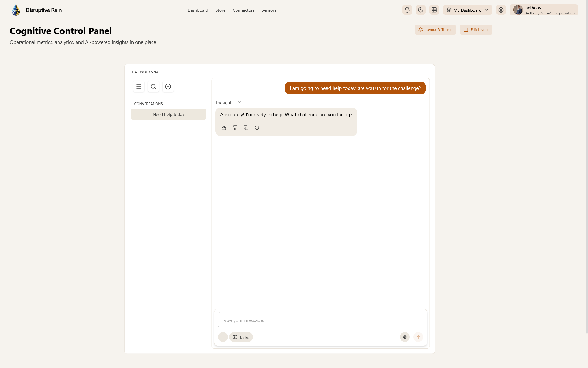Image resolution: width=588 pixels, height=368 pixels.
Task: Click the settings gear in the top bar
Action: 501,10
